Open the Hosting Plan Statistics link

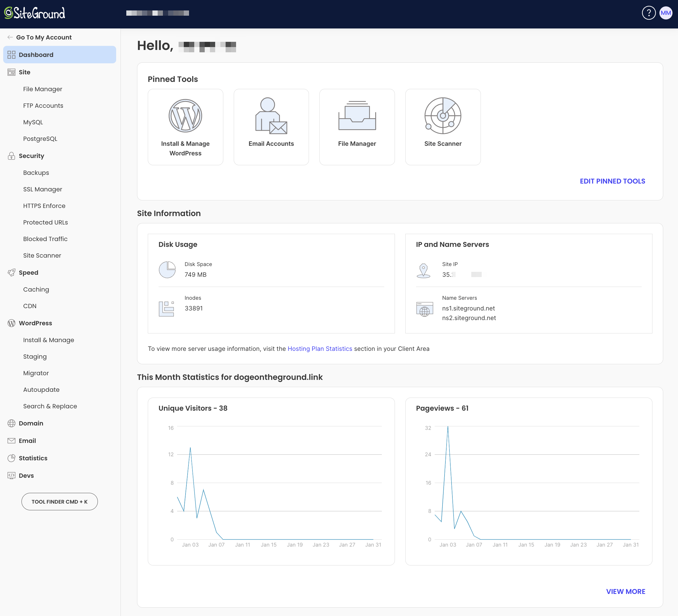(320, 349)
